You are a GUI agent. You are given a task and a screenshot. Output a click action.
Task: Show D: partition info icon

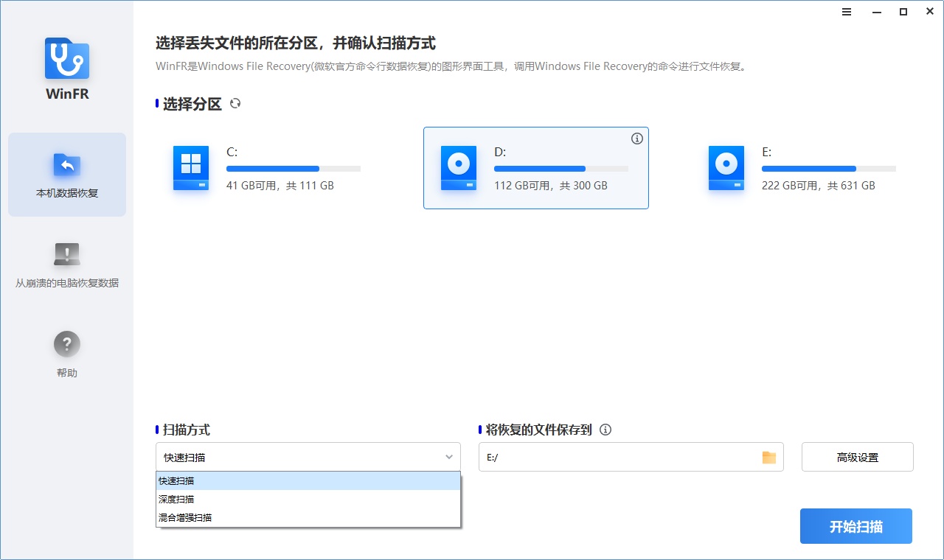637,139
